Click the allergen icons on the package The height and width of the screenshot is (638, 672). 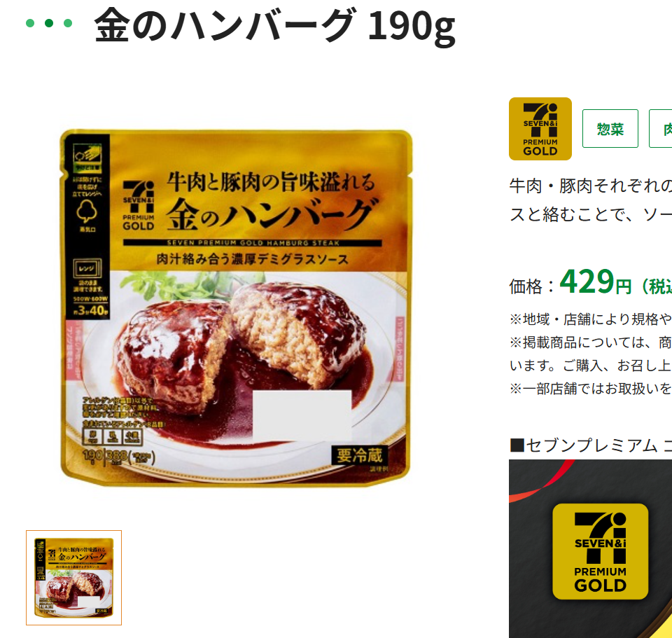pos(112,436)
